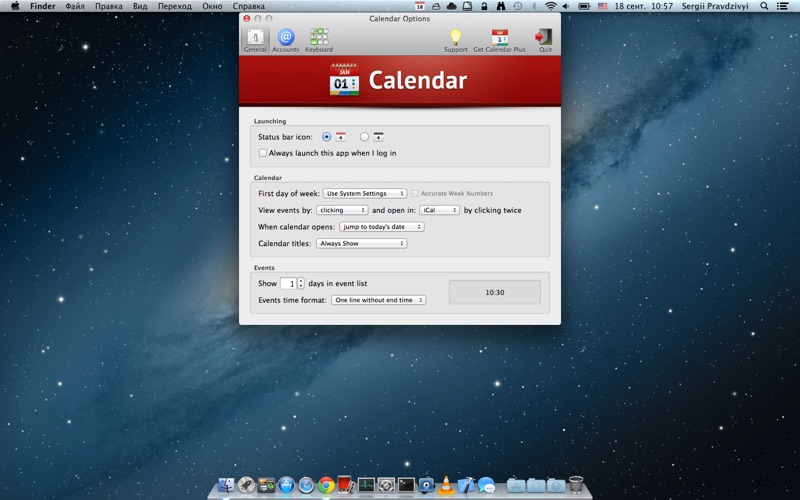Click the volume icon in menu bar
This screenshot has height=500, width=800.
tap(566, 6)
